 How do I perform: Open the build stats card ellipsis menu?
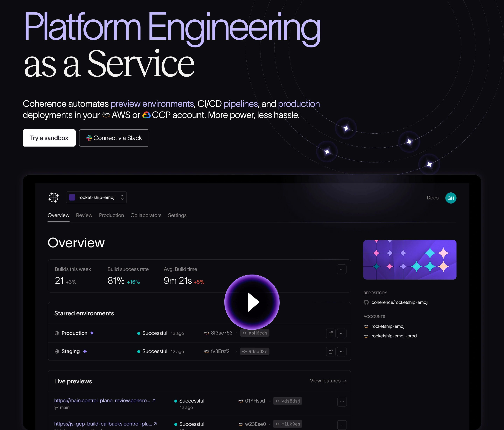click(342, 269)
